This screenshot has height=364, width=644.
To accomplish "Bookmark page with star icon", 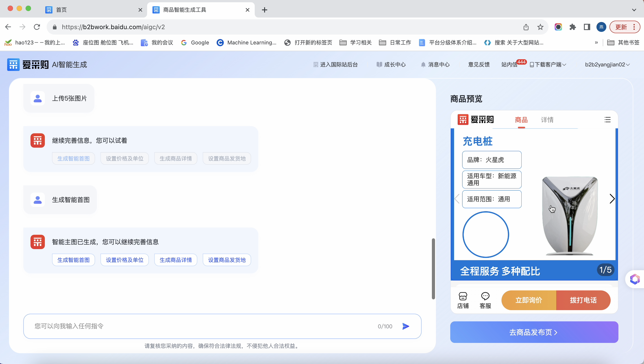I will tap(540, 27).
